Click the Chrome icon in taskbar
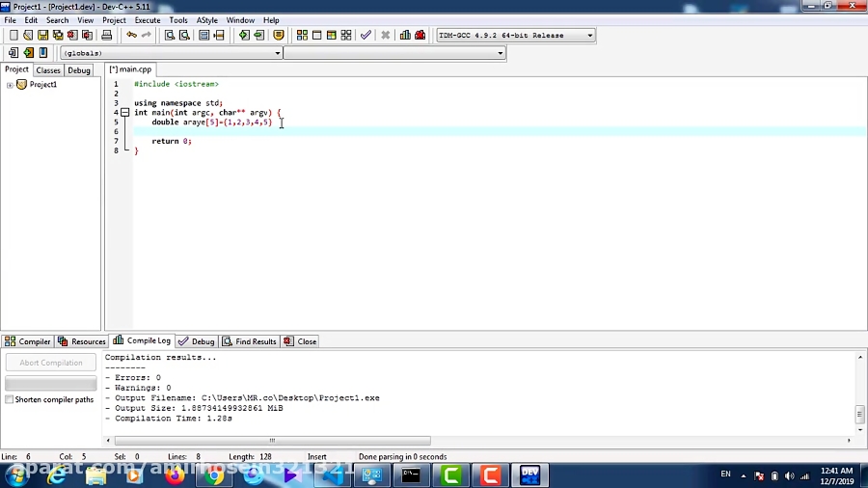The image size is (868, 488). coord(214,474)
